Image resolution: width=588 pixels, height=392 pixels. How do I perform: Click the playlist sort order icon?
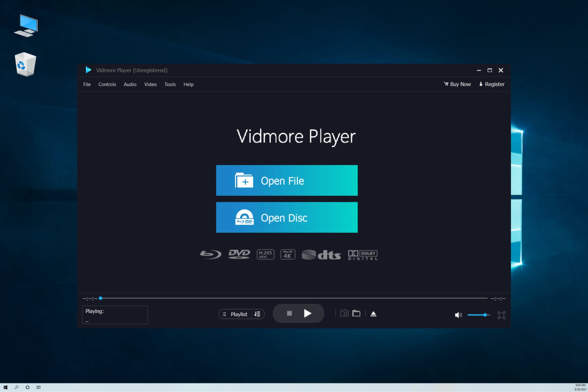pos(257,314)
